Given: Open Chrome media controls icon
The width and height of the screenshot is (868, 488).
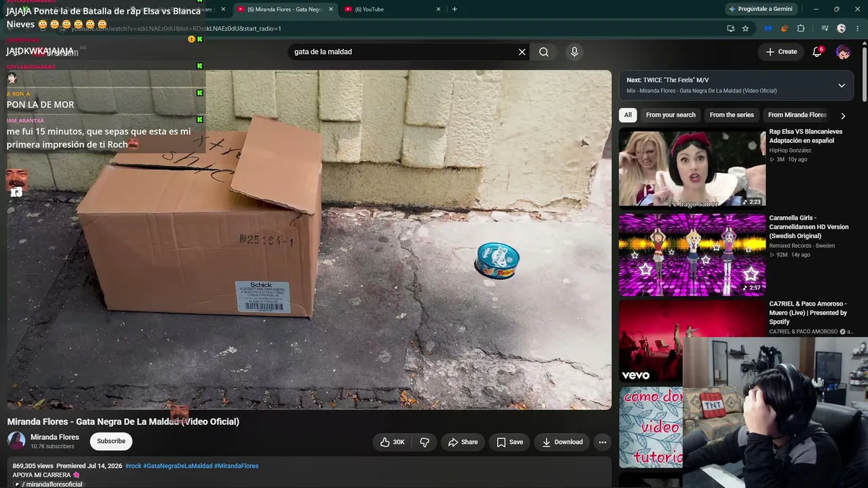Looking at the screenshot, I should [825, 28].
